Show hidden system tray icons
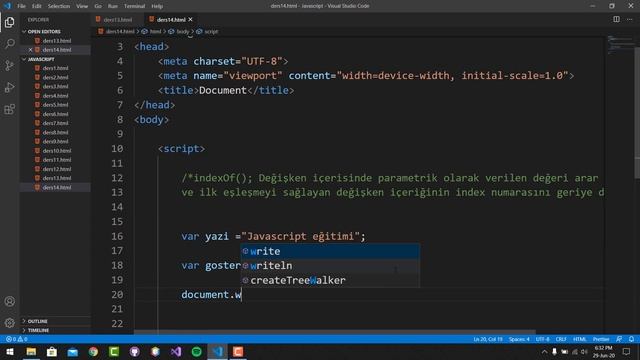 pyautogui.click(x=544, y=352)
